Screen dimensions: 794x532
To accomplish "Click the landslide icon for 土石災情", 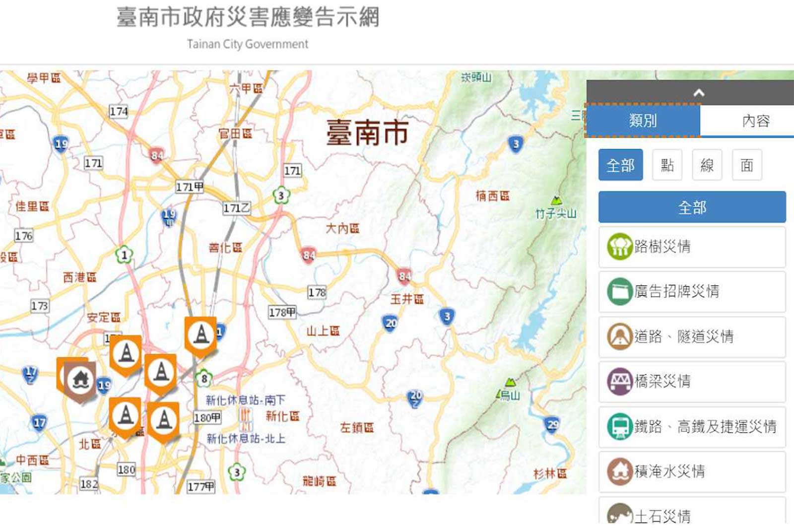I will point(620,514).
